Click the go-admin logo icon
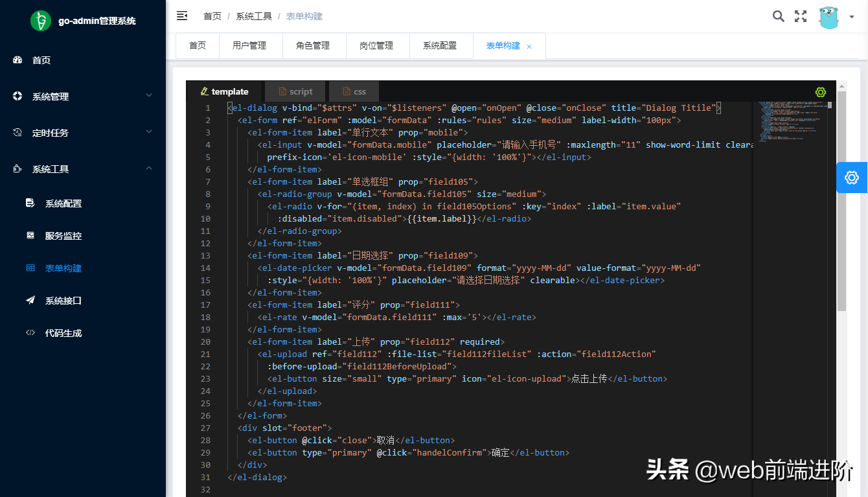Image resolution: width=868 pixels, height=497 pixels. pyautogui.click(x=41, y=21)
